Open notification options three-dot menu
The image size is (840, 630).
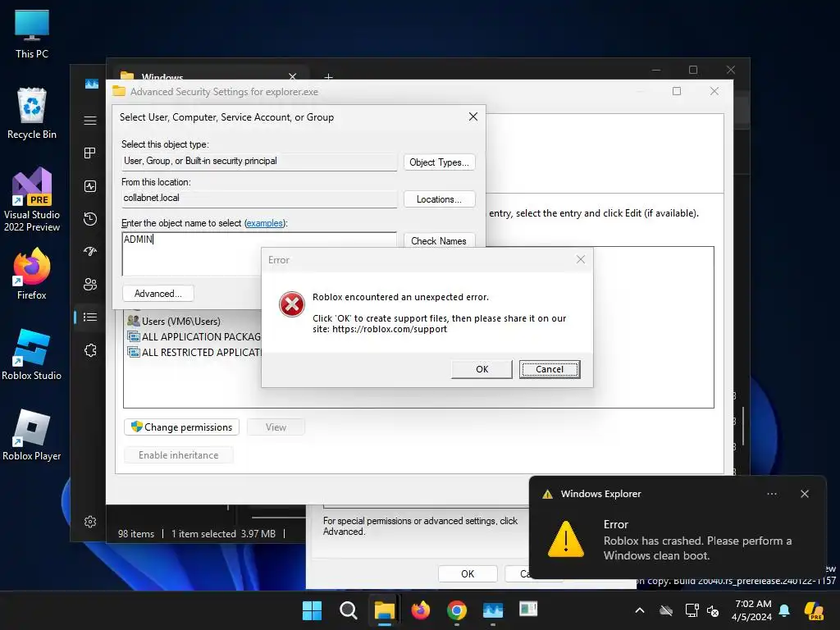772,494
